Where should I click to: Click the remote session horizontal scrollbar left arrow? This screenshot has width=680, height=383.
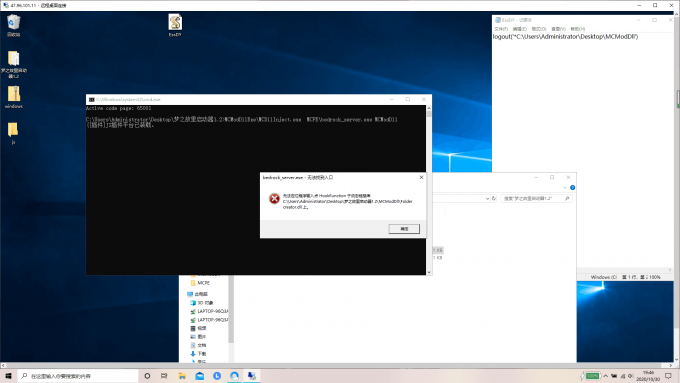click(x=3, y=366)
